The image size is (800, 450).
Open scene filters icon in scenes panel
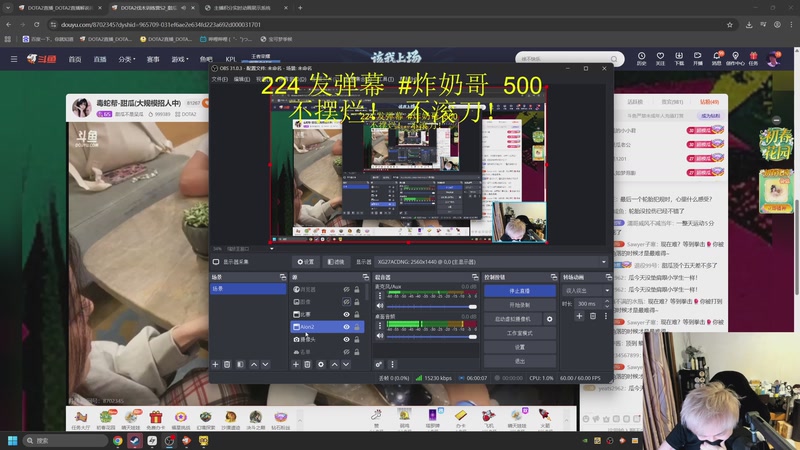[240, 364]
